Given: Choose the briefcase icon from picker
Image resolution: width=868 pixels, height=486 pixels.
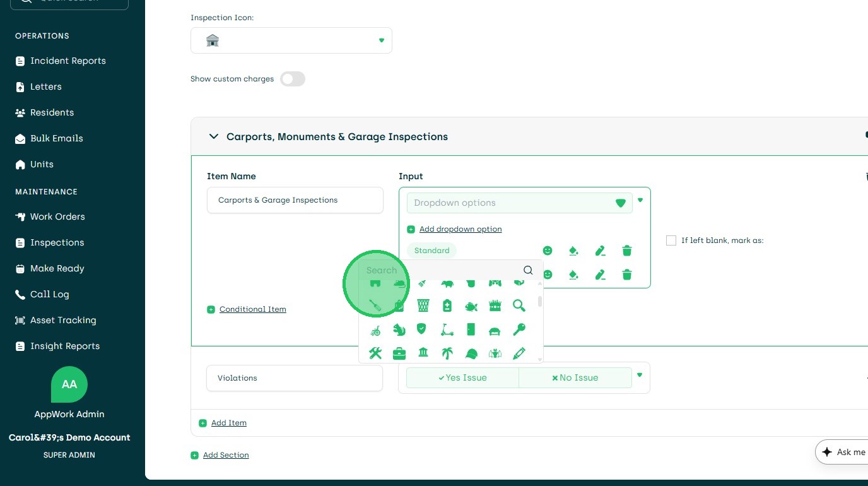Looking at the screenshot, I should point(399,353).
